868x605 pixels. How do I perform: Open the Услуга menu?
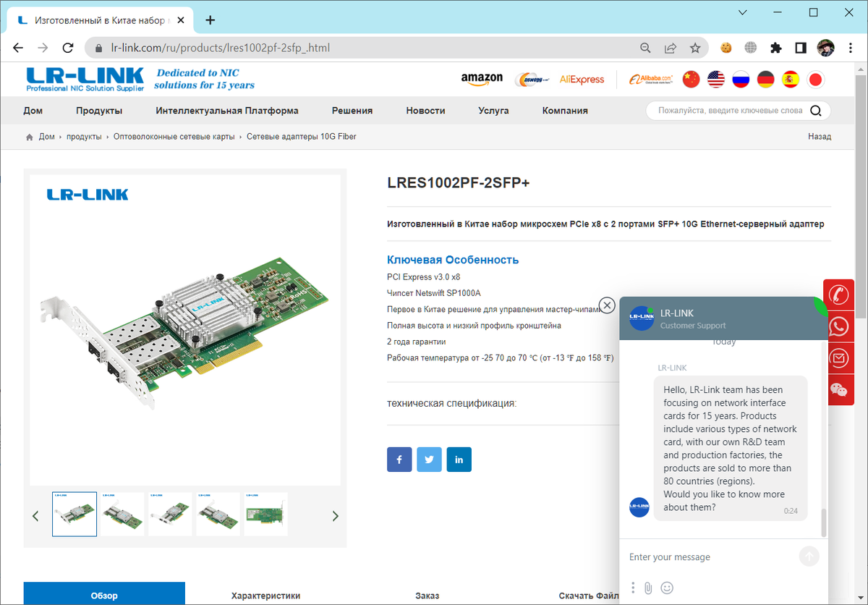[494, 111]
